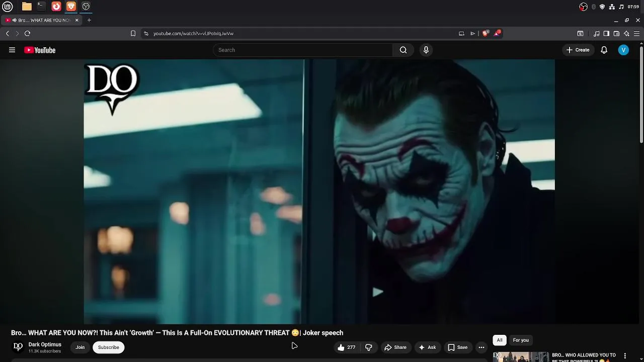Go forward to next page
The width and height of the screenshot is (644, 362).
click(17, 34)
